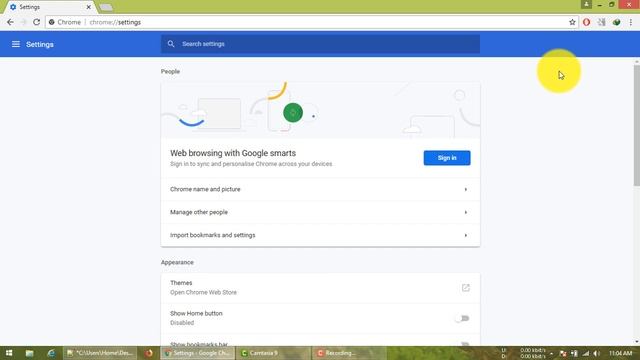Image resolution: width=640 pixels, height=360 pixels.
Task: Reload the current page
Action: coord(36,22)
